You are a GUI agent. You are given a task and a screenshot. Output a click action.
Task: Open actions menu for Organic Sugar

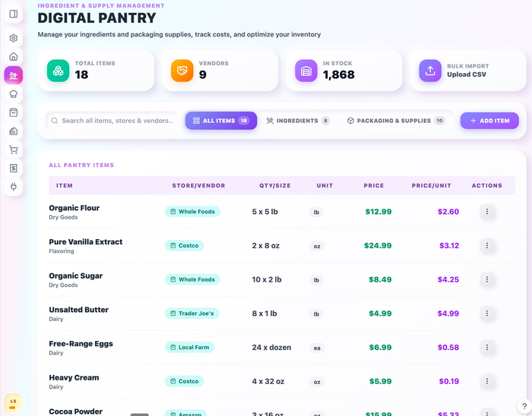pyautogui.click(x=487, y=279)
